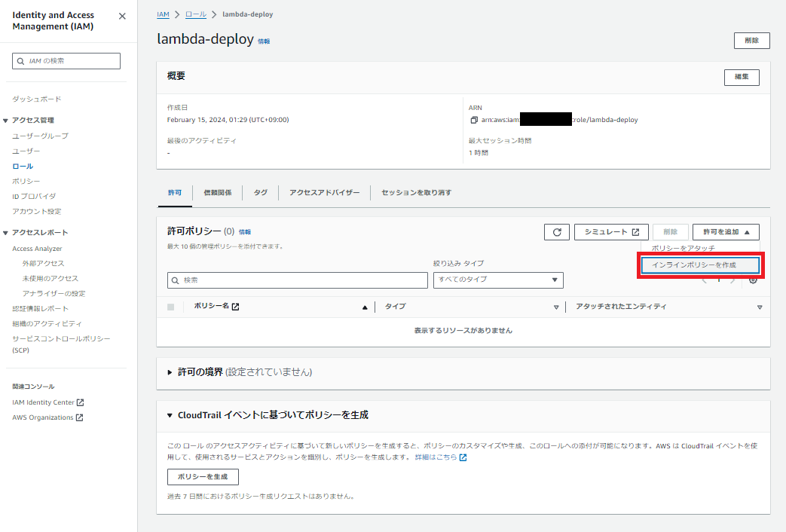Open the すべてのタイプ filter dropdown
The width and height of the screenshot is (786, 532).
[x=498, y=280]
